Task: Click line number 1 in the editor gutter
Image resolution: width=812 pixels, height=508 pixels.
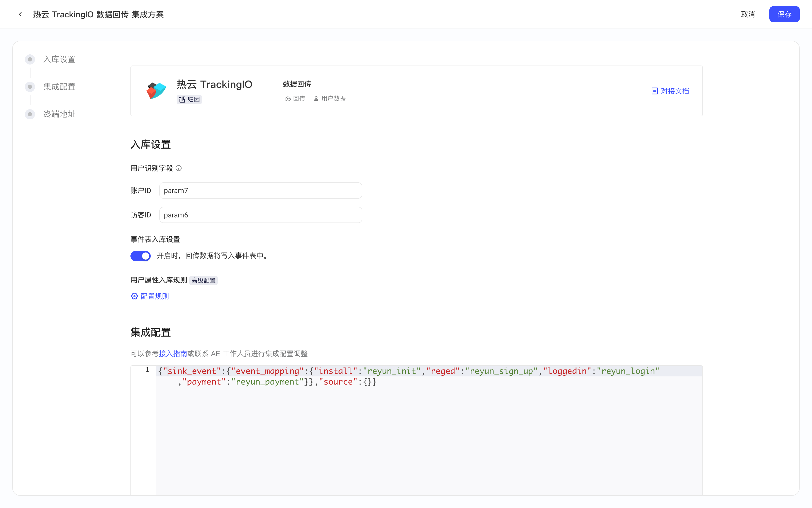Action: [x=147, y=370]
